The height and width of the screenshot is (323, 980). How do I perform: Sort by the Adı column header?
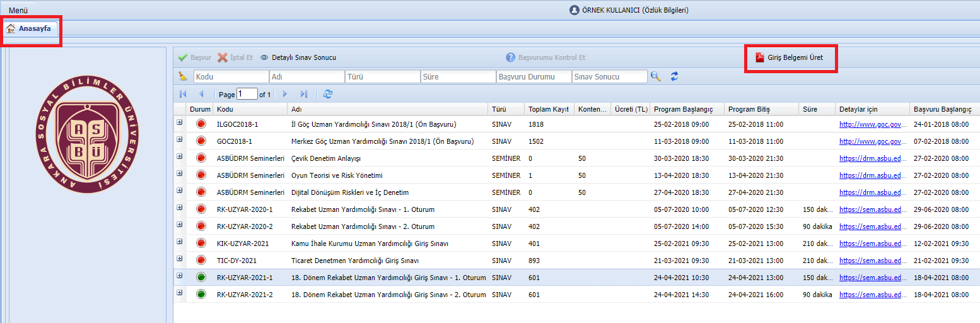(387, 109)
